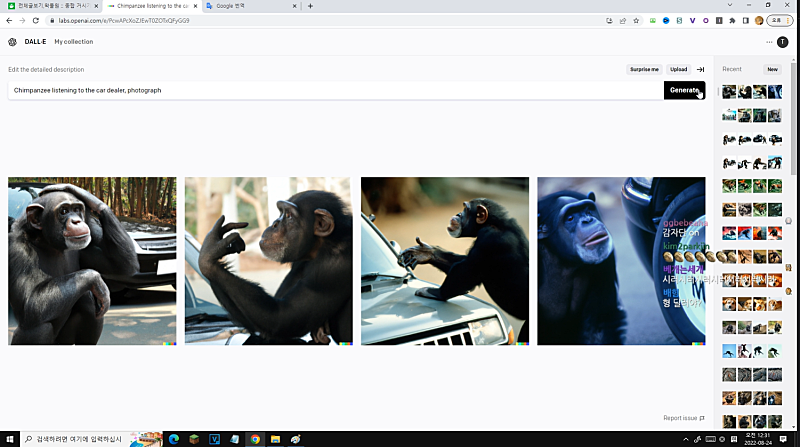800x447 pixels.
Task: Click the Upload button
Action: click(x=679, y=69)
